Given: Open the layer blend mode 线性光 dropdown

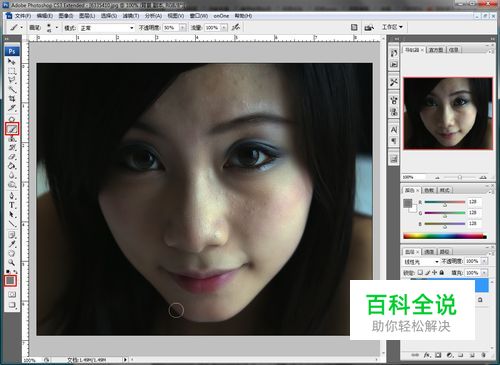Looking at the screenshot, I should 421,262.
